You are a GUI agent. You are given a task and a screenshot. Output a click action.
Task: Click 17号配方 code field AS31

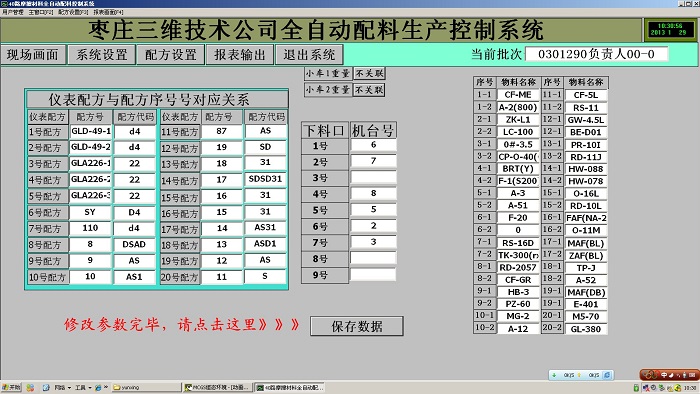265,228
